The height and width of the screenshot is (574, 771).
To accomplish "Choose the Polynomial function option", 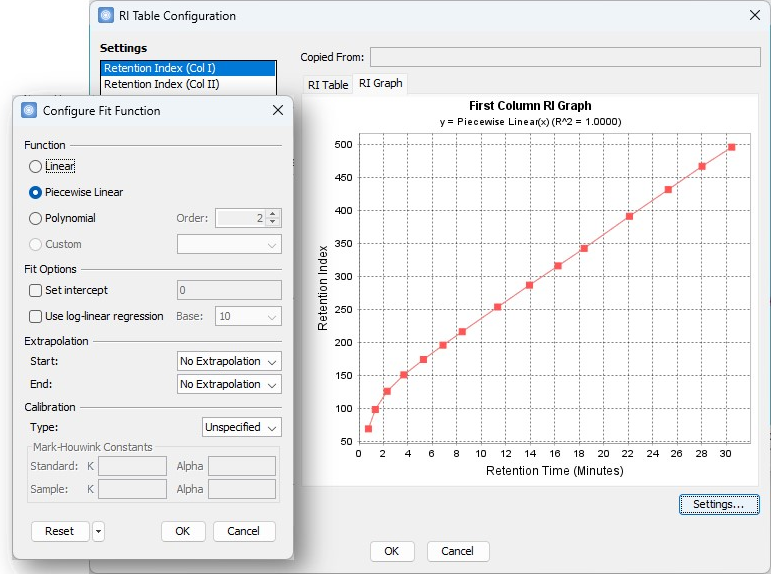I will point(36,218).
